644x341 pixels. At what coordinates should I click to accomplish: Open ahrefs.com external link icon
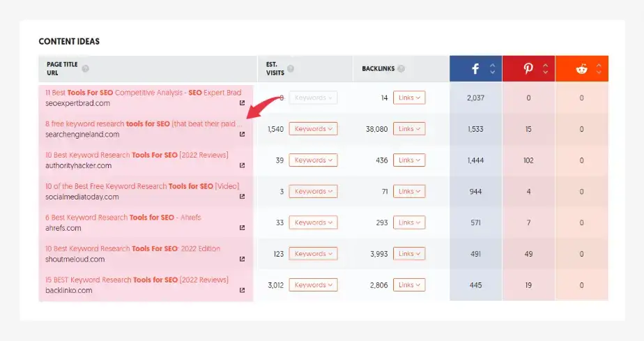tap(242, 228)
